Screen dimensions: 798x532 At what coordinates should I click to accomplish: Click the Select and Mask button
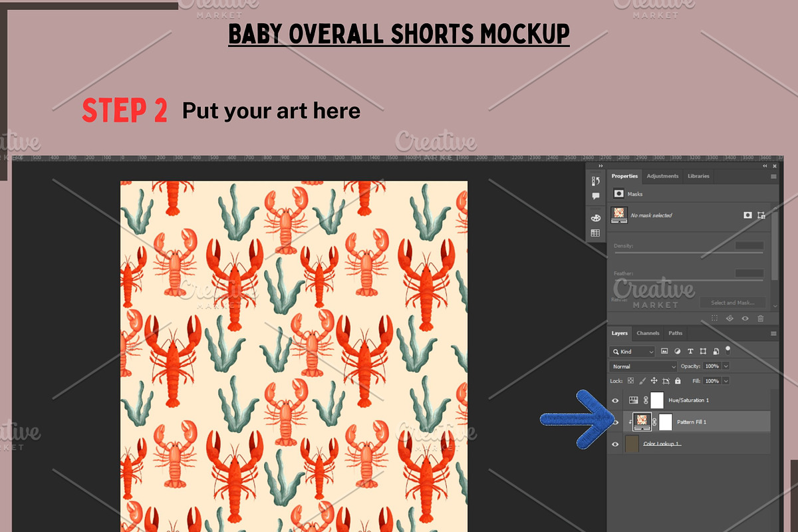(733, 303)
